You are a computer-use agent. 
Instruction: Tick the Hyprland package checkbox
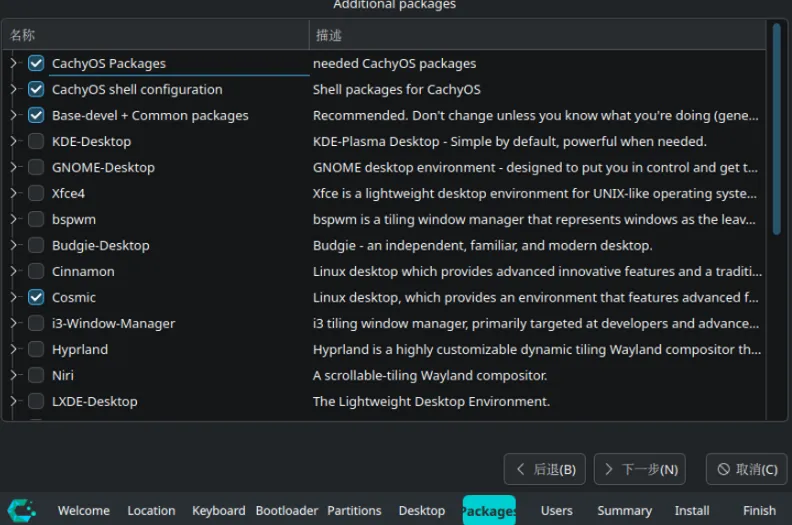point(36,349)
